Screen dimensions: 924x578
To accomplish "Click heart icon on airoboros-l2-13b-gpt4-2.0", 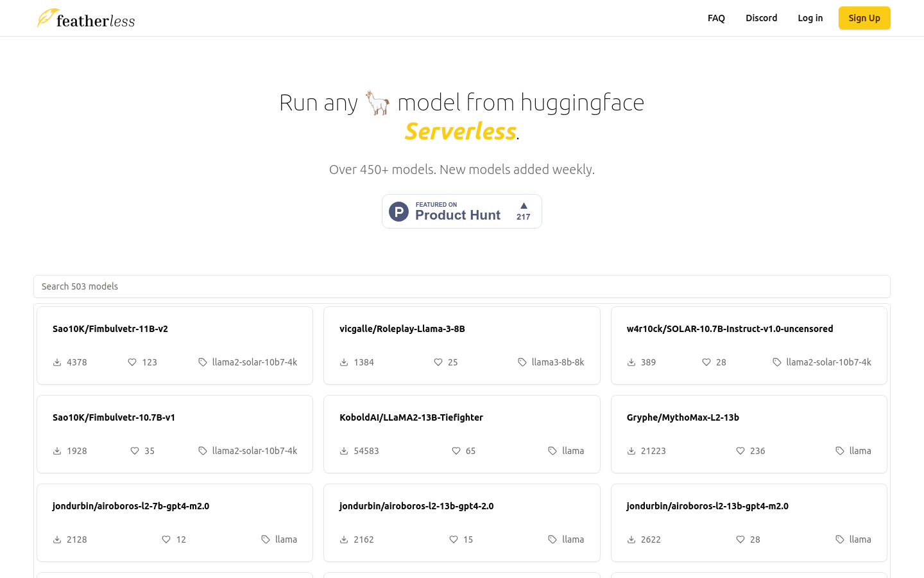I will (454, 539).
